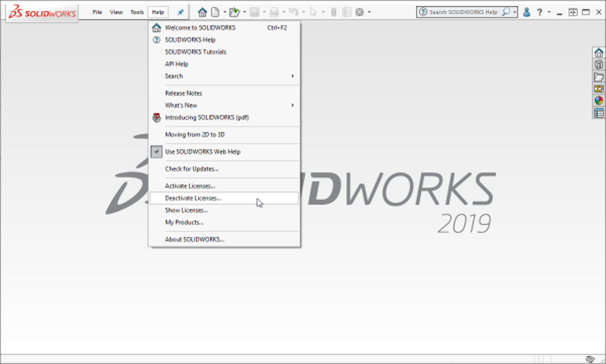Screen dimensions: 606x364
Task: Open File Properties icon in toolbar
Action: pos(347,12)
